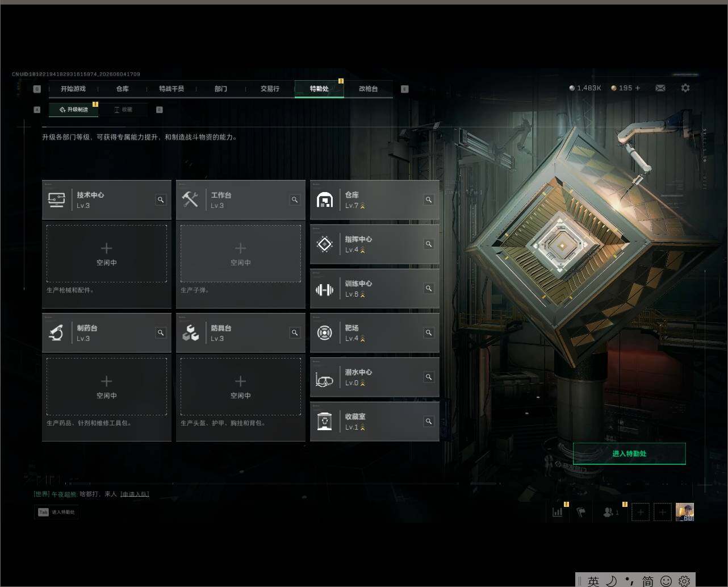The height and width of the screenshot is (587, 728).
Task: Click the 工作台 idle production slot
Action: pos(241,253)
